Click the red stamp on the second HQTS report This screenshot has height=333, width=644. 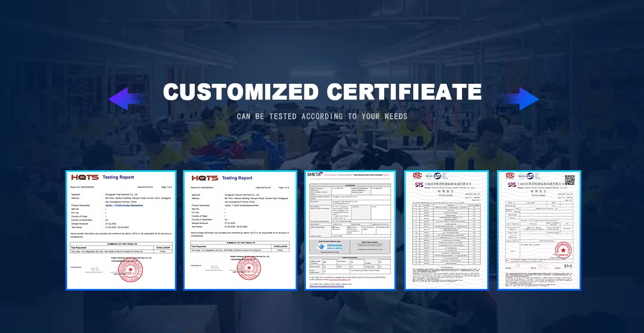click(x=255, y=267)
